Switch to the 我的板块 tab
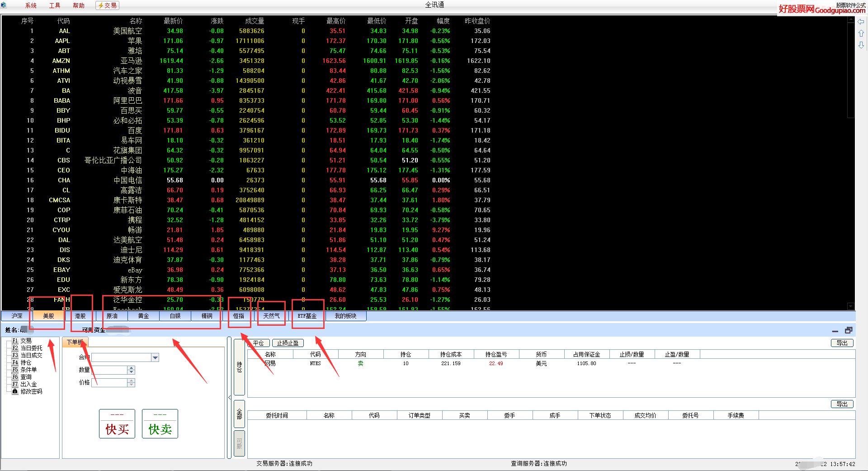868x471 pixels. pyautogui.click(x=346, y=316)
